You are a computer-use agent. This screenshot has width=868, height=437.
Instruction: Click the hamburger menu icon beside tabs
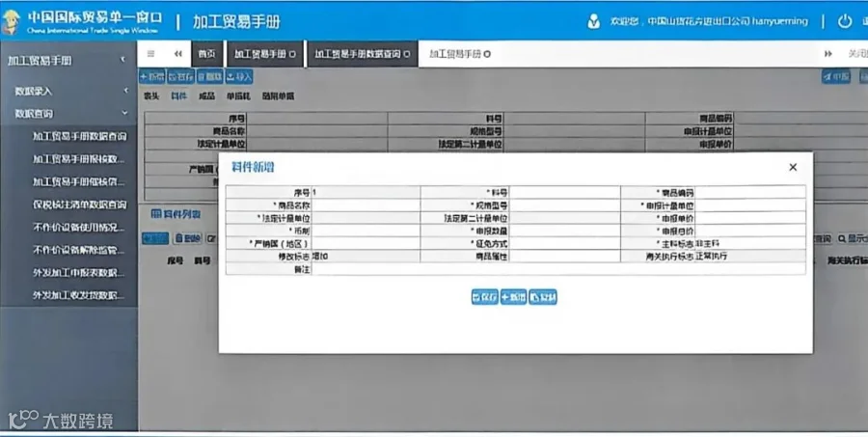pyautogui.click(x=150, y=54)
